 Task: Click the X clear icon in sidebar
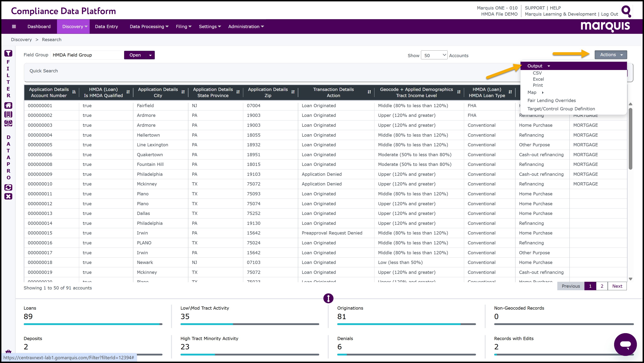pyautogui.click(x=8, y=196)
